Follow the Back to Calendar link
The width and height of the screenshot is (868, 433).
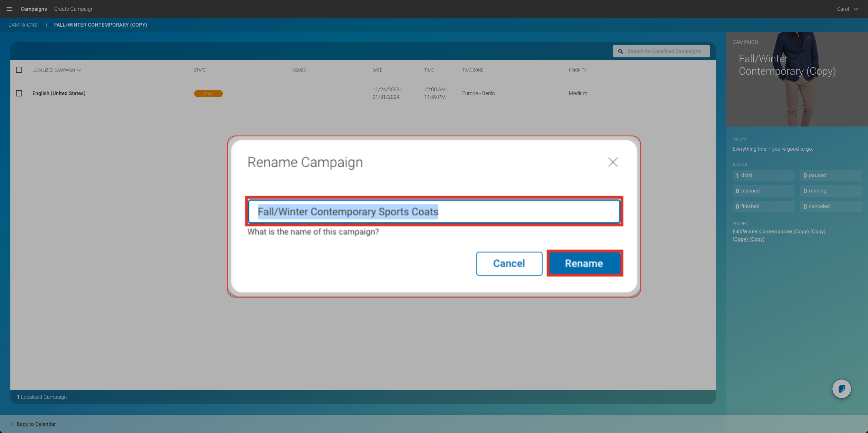click(36, 424)
